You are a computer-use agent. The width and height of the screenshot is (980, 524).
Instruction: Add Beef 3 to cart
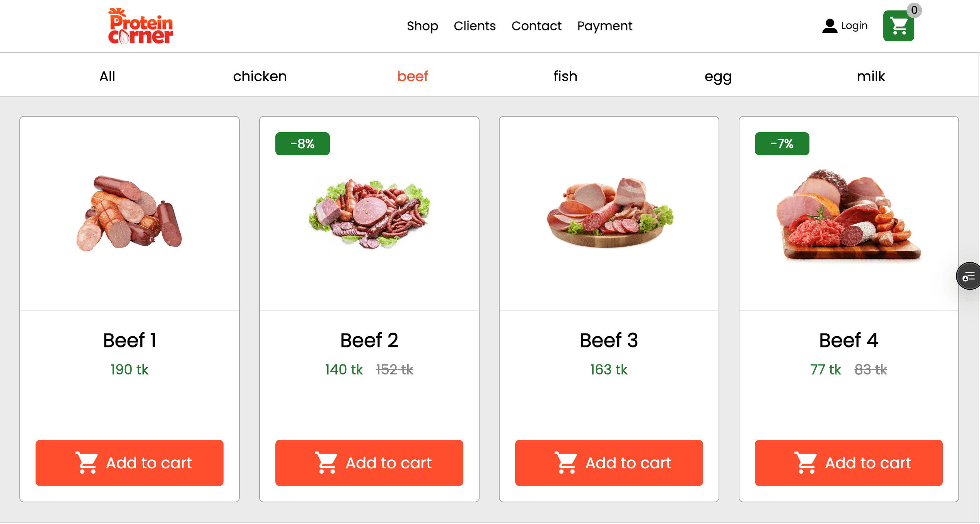pos(609,463)
